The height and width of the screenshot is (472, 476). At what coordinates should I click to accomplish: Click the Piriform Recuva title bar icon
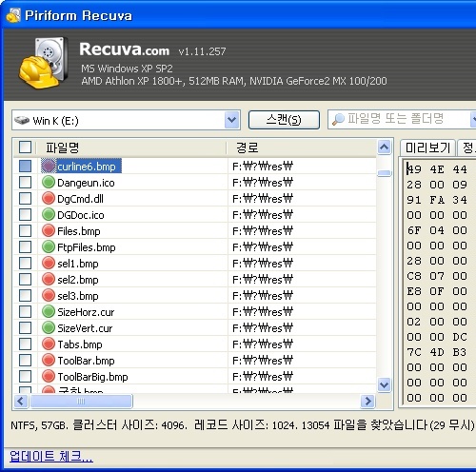13,15
